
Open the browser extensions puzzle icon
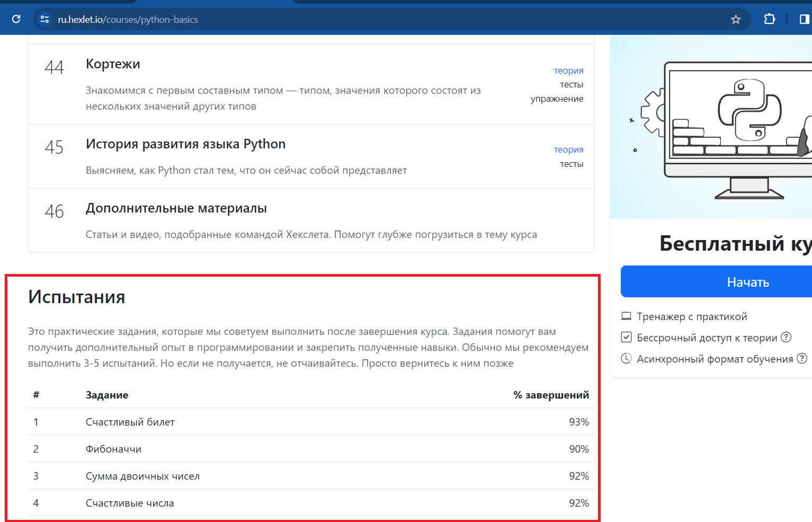tap(769, 20)
